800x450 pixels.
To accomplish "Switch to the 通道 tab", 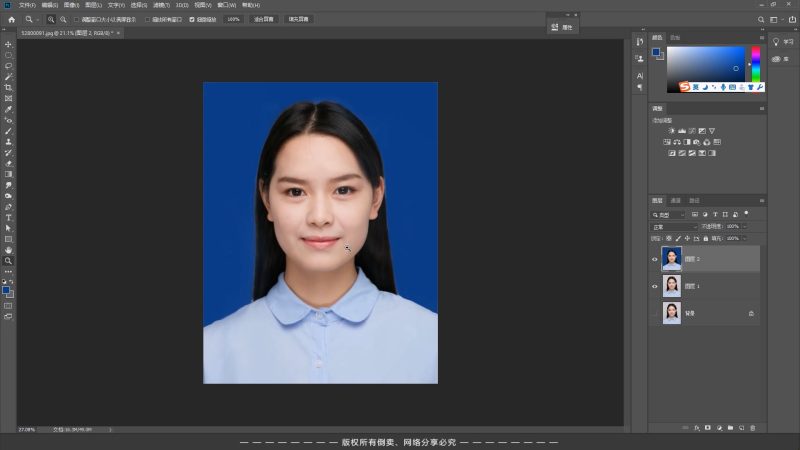I will [x=675, y=200].
